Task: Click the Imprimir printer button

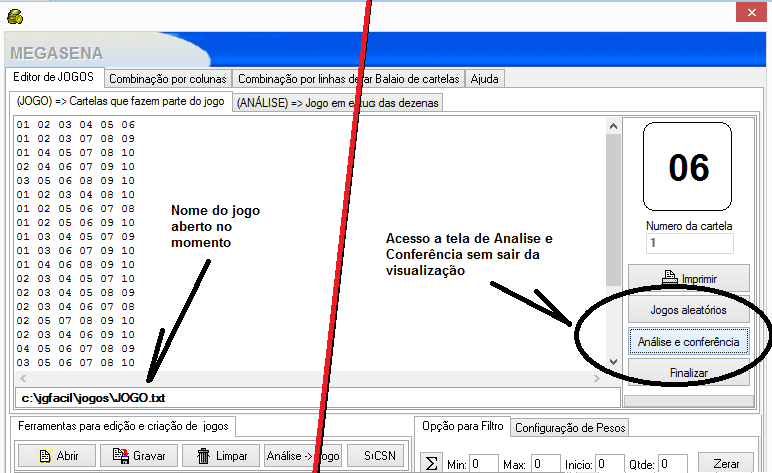Action: 688,277
